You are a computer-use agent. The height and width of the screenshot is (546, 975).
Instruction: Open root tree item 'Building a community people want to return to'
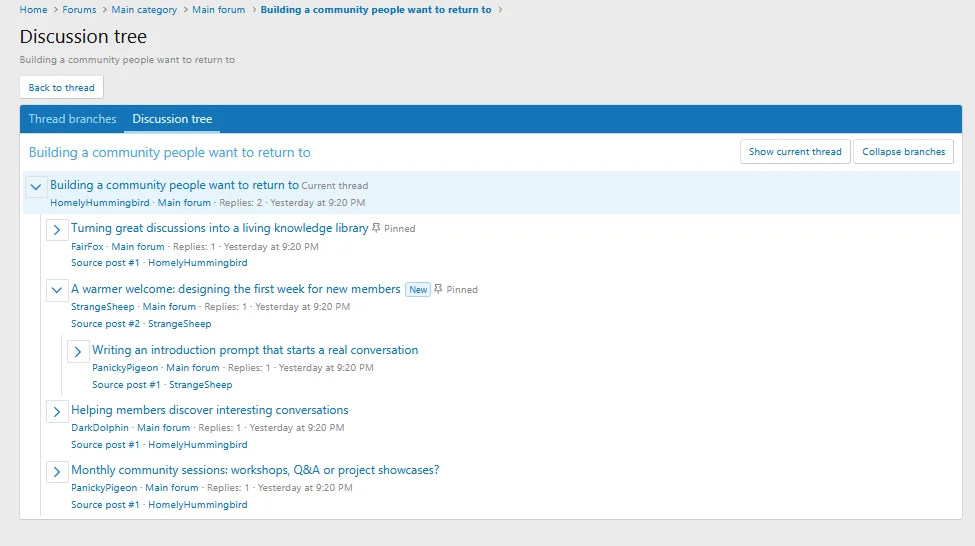(174, 185)
